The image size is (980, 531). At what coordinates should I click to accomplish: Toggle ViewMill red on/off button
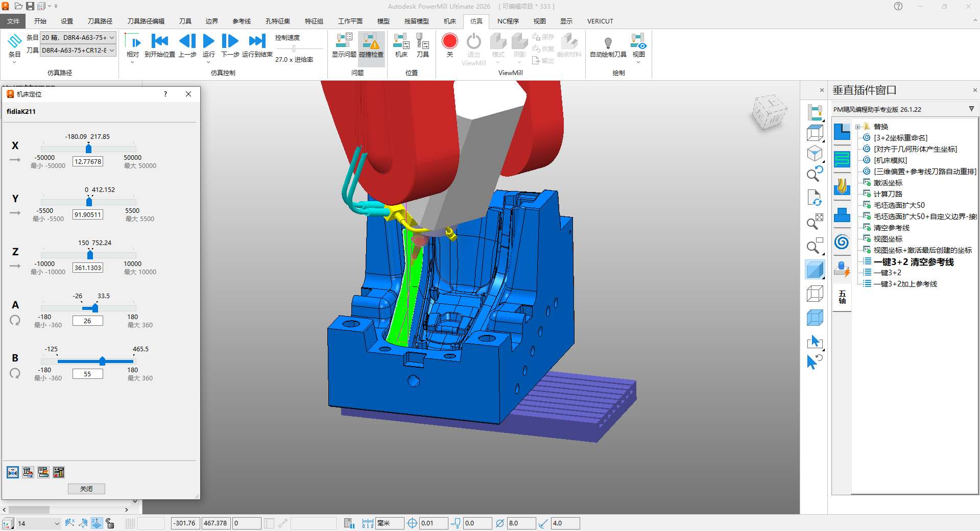[x=450, y=41]
